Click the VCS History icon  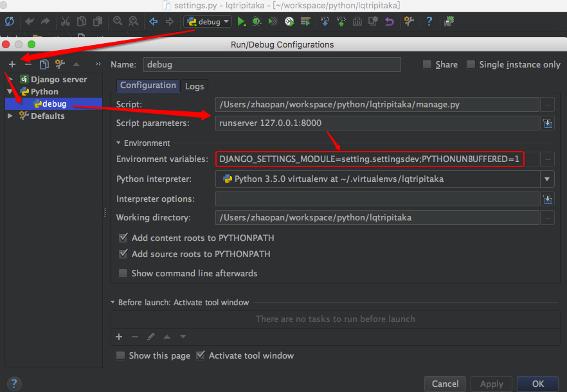click(357, 22)
